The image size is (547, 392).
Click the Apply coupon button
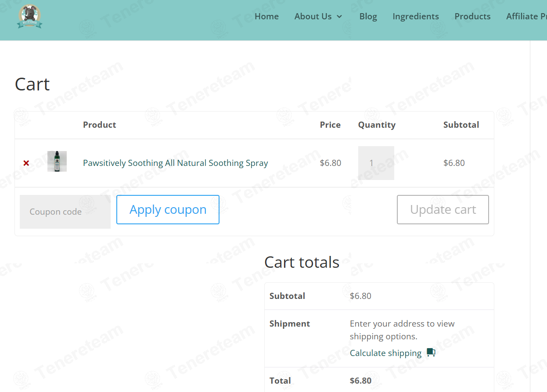coord(168,209)
